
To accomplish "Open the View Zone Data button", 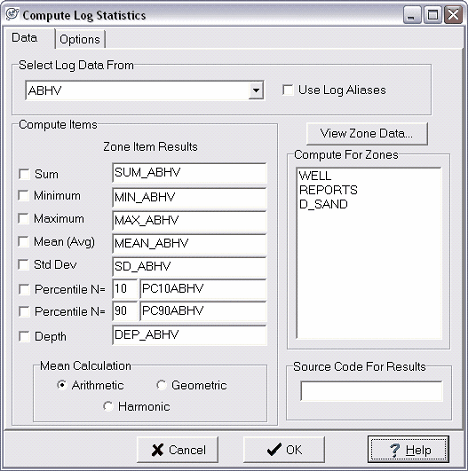I will (367, 134).
